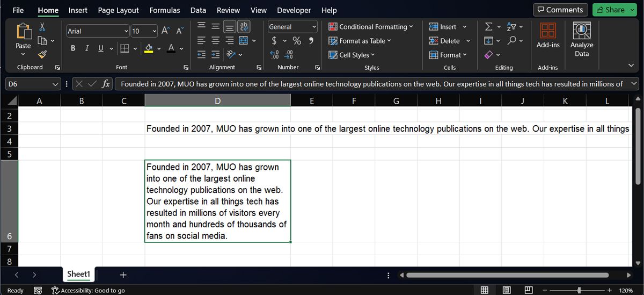Click the Cut scissors icon
The image size is (644, 295).
[x=42, y=27]
